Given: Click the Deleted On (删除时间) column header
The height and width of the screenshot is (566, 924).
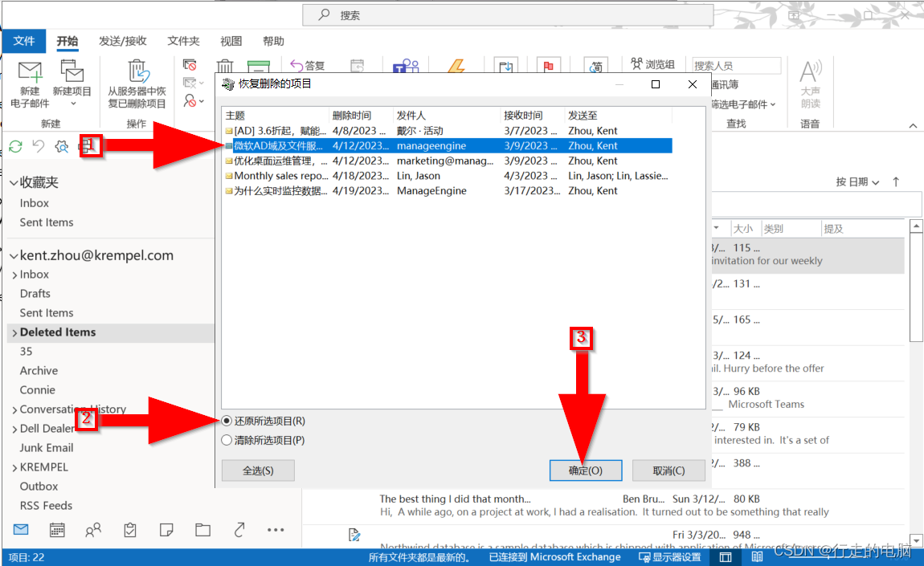Looking at the screenshot, I should pyautogui.click(x=360, y=116).
